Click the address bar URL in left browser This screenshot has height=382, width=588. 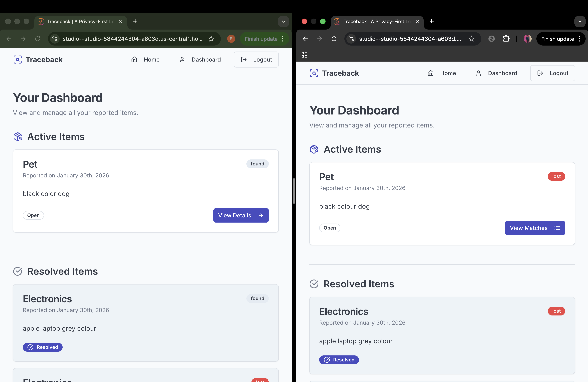[x=132, y=39]
